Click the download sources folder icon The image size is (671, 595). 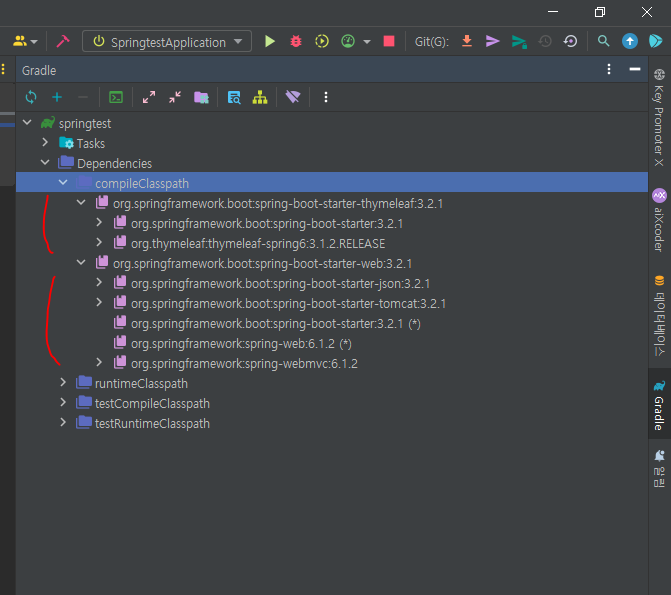(x=201, y=97)
